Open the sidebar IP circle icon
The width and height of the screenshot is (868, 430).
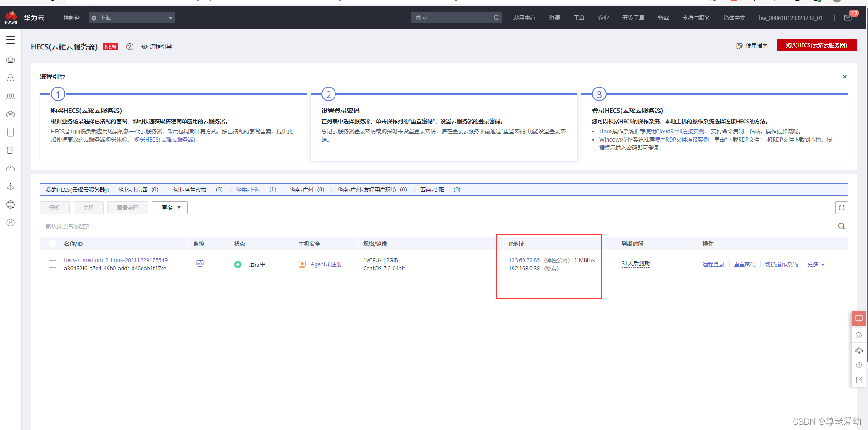point(10,223)
